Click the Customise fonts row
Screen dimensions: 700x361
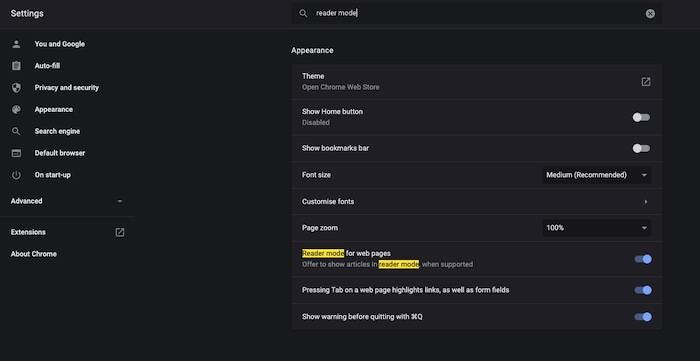tap(477, 202)
